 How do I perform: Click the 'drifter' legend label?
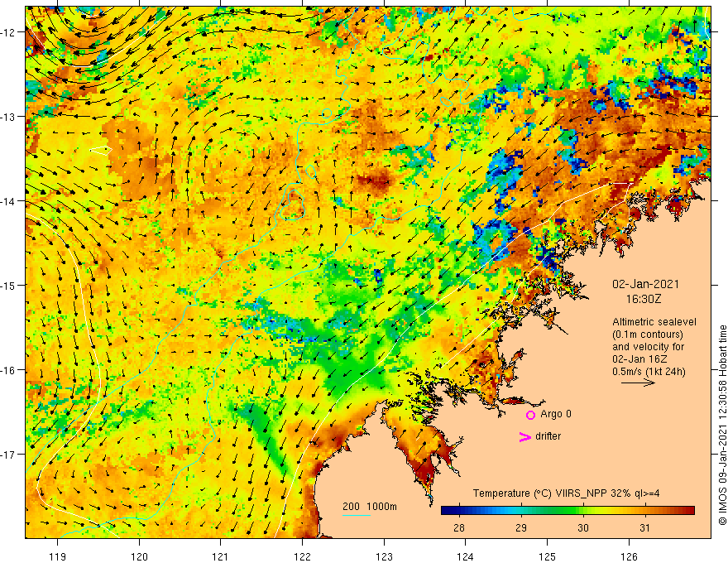click(548, 436)
